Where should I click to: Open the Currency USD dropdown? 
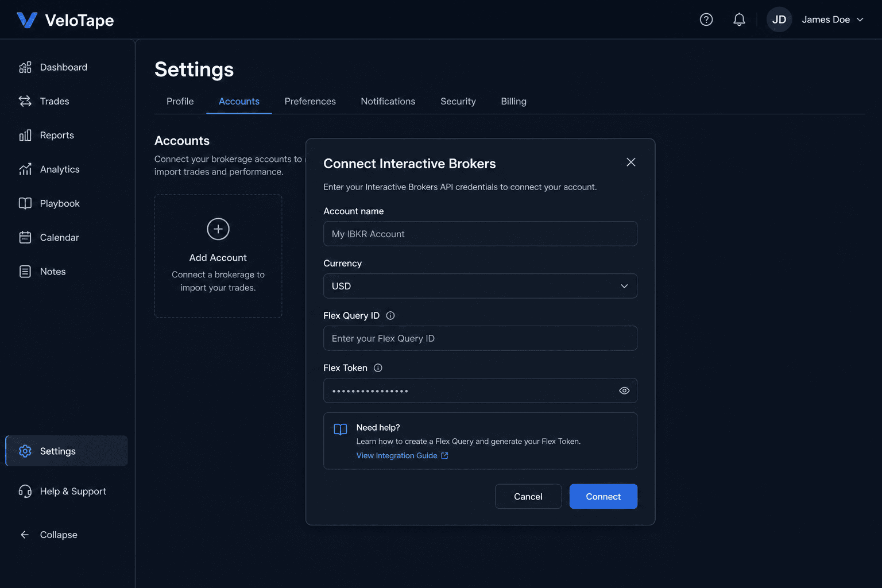(x=480, y=286)
